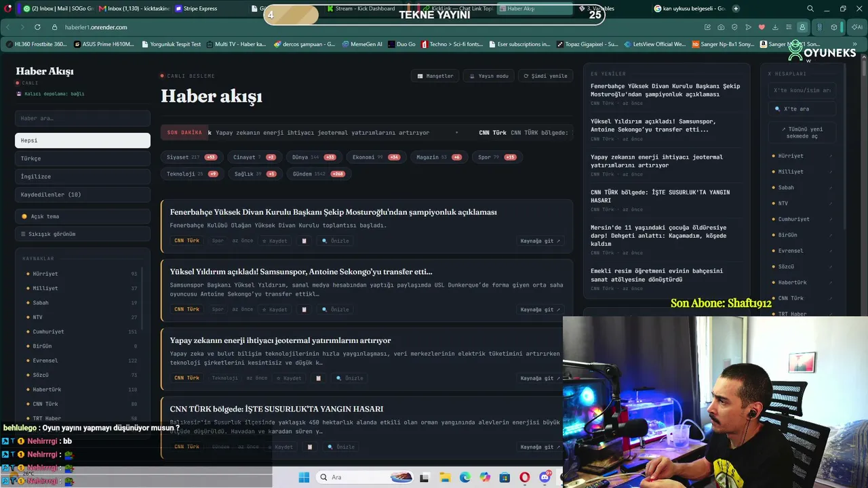The height and width of the screenshot is (488, 868).
Task: Filter by Siyaset category chip
Action: [x=192, y=157]
